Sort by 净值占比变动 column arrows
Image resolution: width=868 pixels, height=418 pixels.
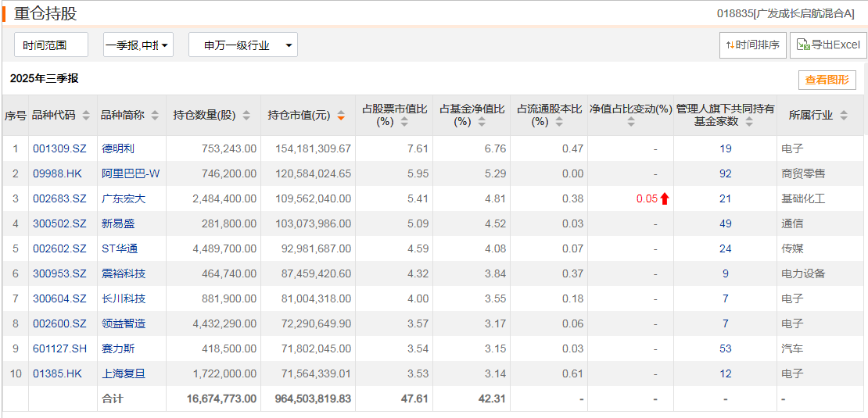[632, 122]
